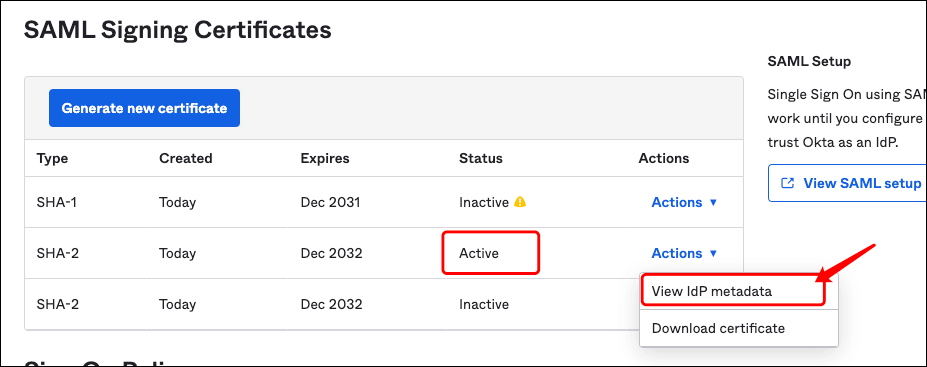
Task: Click Inactive status in last SHA-2 row
Action: 484,304
